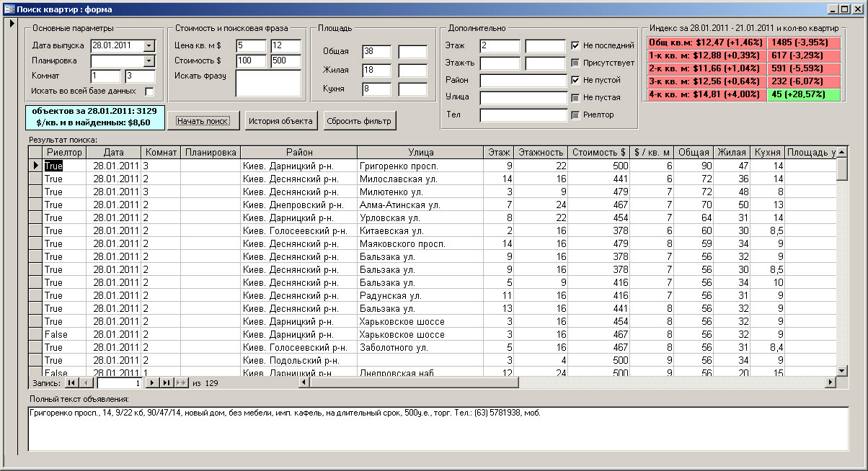
Task: Click the green index cell '45 (+28,57%)'
Action: (803, 95)
